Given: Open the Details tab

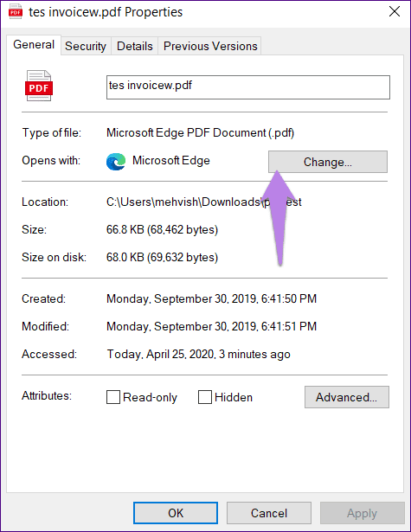Looking at the screenshot, I should (135, 46).
